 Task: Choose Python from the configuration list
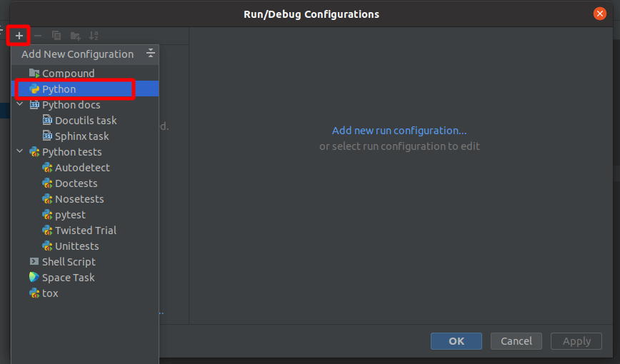coord(59,89)
